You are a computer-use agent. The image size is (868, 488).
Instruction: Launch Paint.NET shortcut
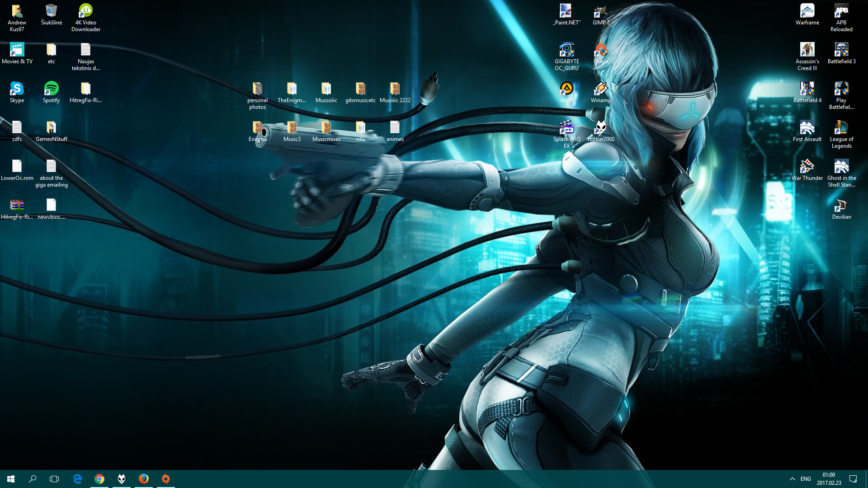(566, 15)
